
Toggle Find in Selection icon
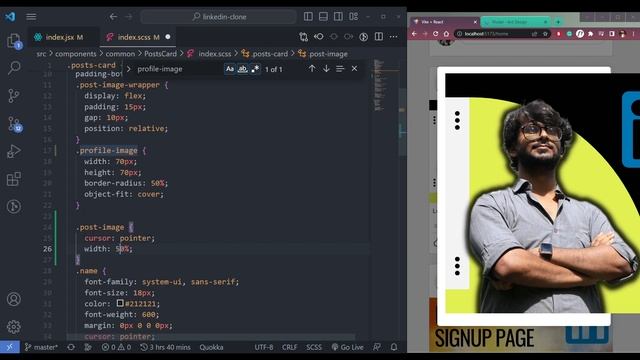click(340, 69)
